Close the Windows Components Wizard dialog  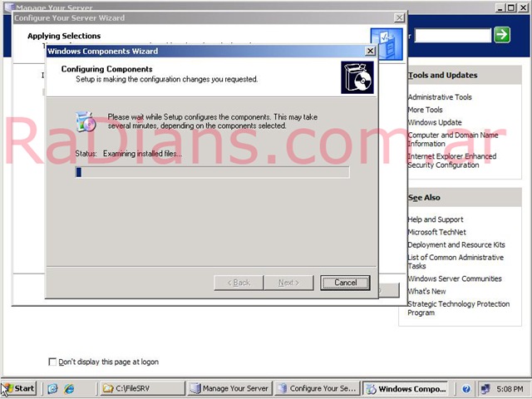pos(370,52)
